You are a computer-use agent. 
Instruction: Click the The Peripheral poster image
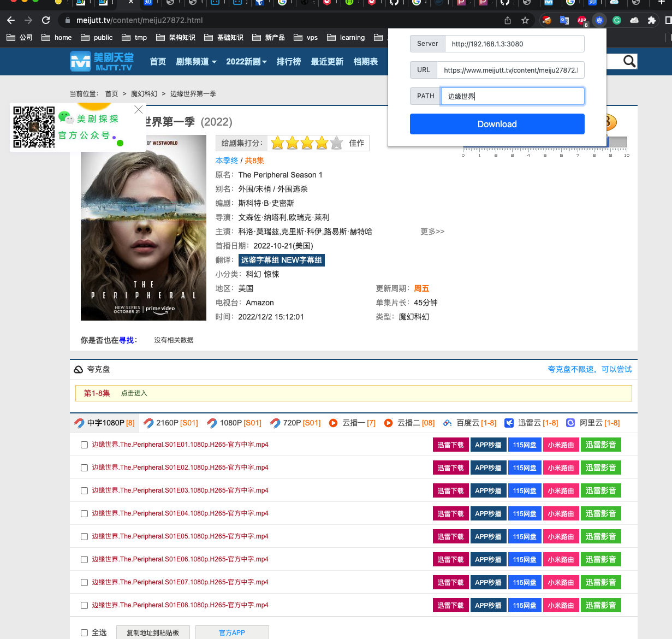144,228
